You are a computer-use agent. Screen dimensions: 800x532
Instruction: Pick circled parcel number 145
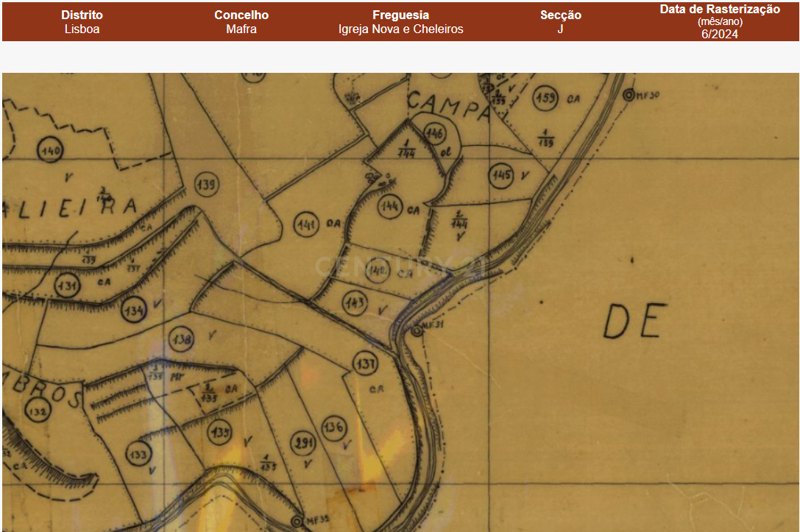tap(502, 175)
